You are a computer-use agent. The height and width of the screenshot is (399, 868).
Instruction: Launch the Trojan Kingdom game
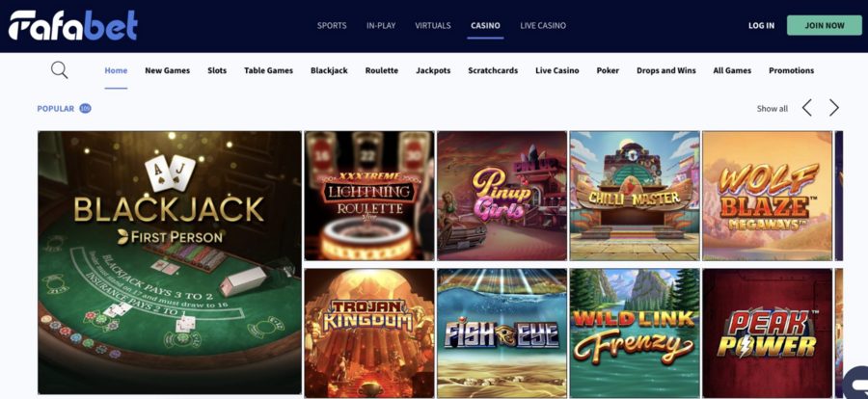pyautogui.click(x=369, y=333)
